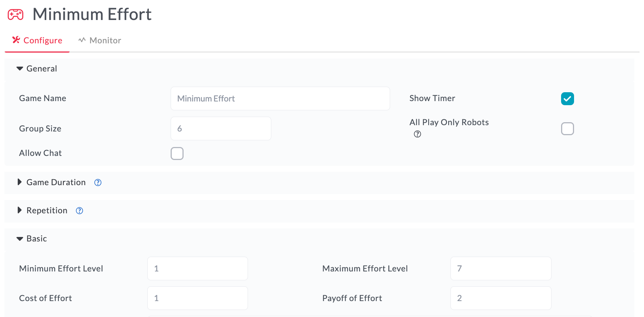Expand the Game Duration section
The height and width of the screenshot is (317, 644).
pyautogui.click(x=20, y=182)
